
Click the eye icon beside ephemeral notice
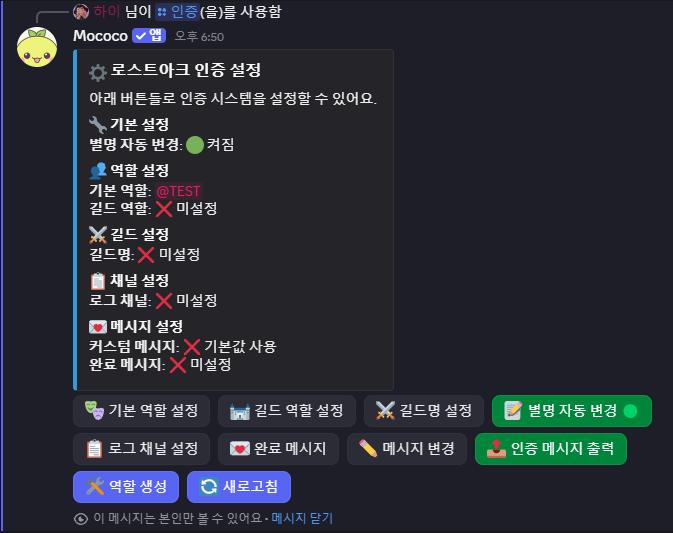click(x=81, y=519)
